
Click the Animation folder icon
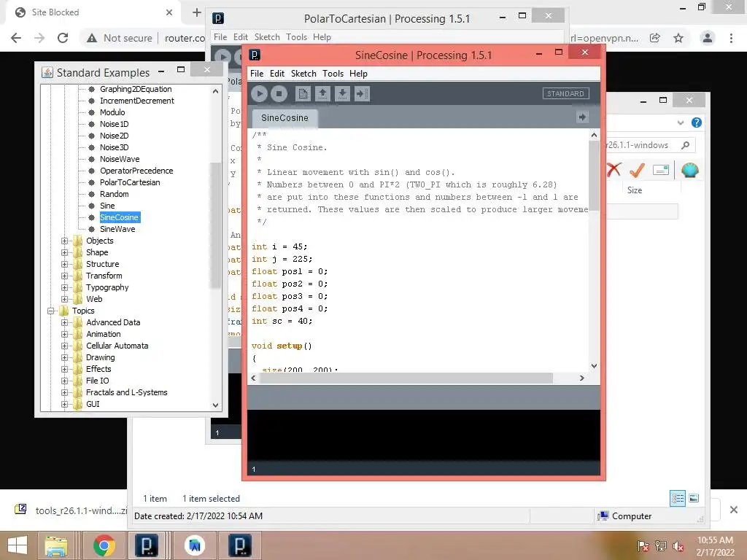[77, 334]
